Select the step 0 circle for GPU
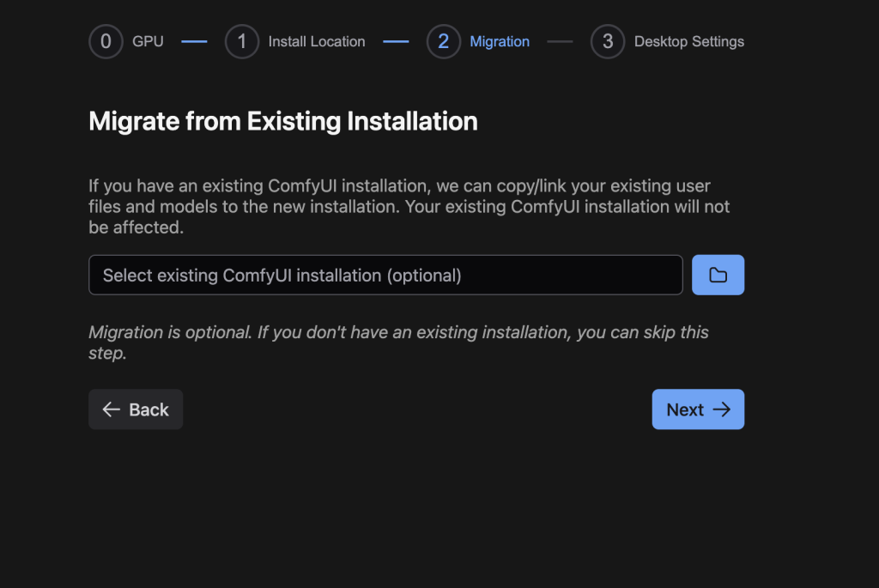Viewport: 879px width, 588px height. tap(106, 41)
